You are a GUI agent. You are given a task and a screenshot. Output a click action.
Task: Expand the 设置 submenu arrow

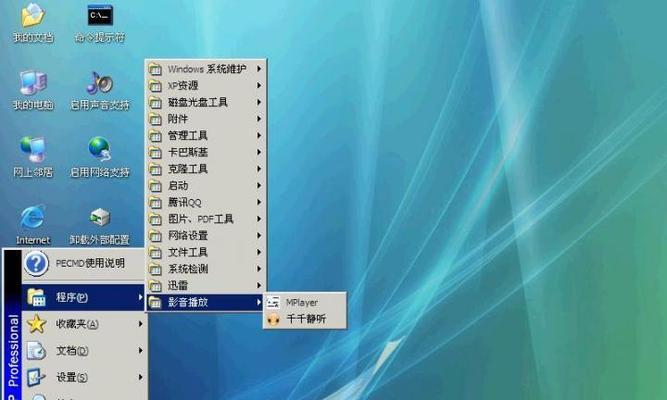pos(140,377)
